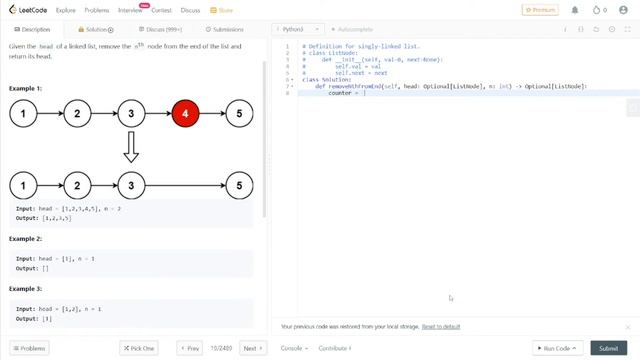Go to the Prev problem
The width and height of the screenshot is (640, 360).
(190, 348)
